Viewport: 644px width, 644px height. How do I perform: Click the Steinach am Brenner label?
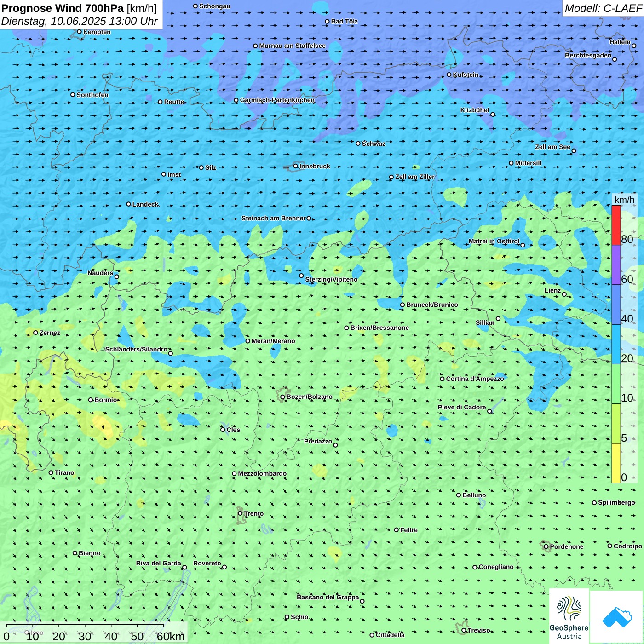[274, 218]
